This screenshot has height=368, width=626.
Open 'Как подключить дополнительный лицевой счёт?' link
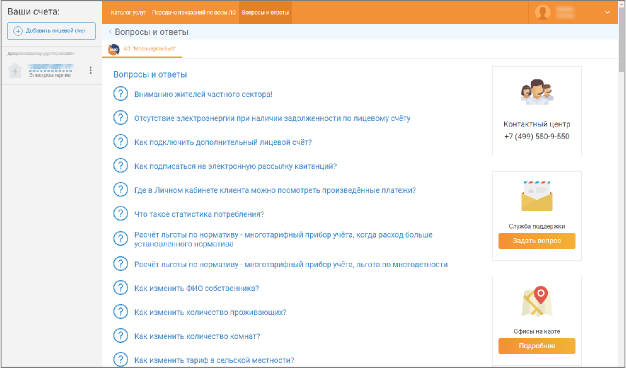223,142
